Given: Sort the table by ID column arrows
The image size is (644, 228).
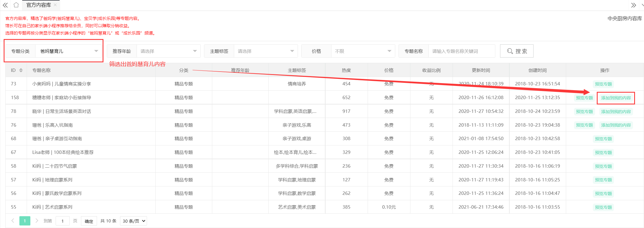Looking at the screenshot, I should coord(21,70).
